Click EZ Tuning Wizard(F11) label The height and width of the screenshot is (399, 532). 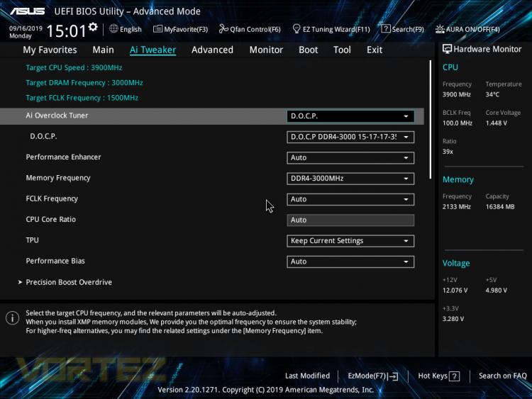(x=336, y=29)
